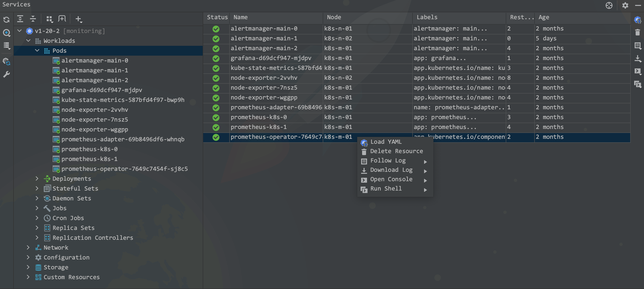Expand the Custom Resources node
The height and width of the screenshot is (289, 644).
(28, 277)
